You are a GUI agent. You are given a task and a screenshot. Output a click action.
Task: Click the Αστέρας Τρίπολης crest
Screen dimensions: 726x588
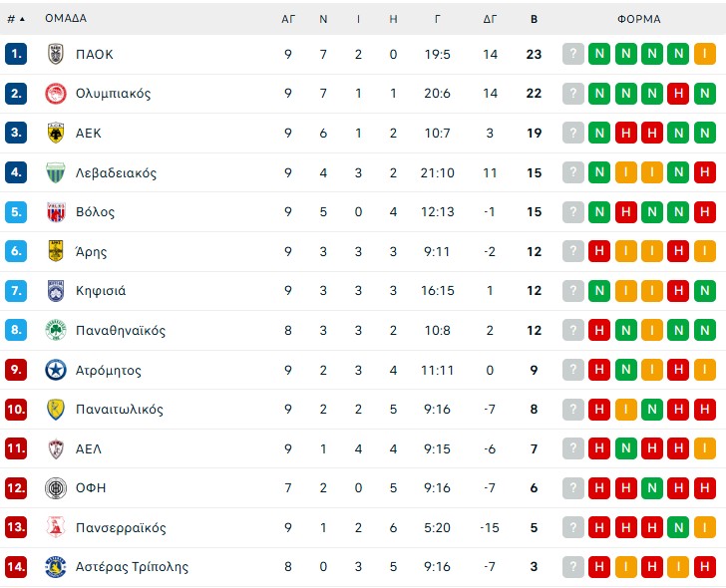point(56,567)
